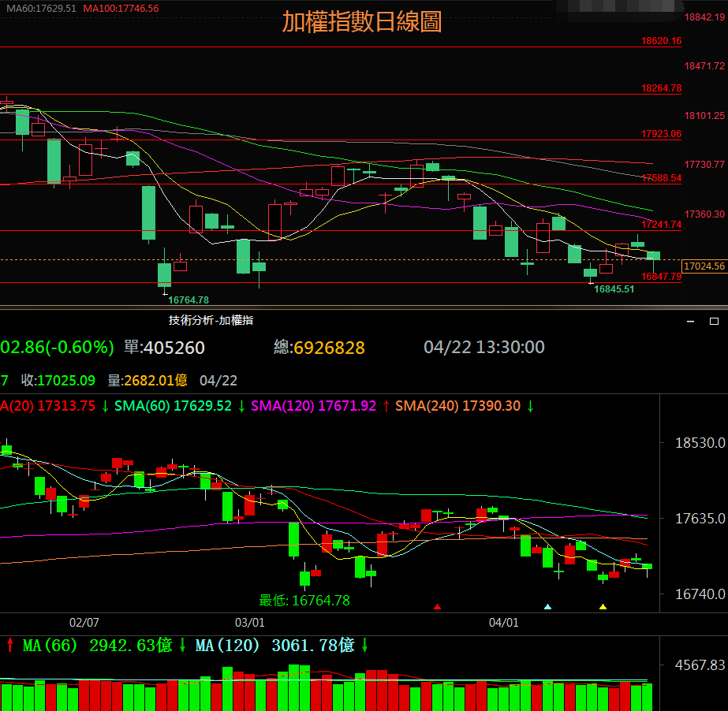728x711 pixels.
Task: Click the green down arrow after SMA(60) value
Action: [x=241, y=406]
